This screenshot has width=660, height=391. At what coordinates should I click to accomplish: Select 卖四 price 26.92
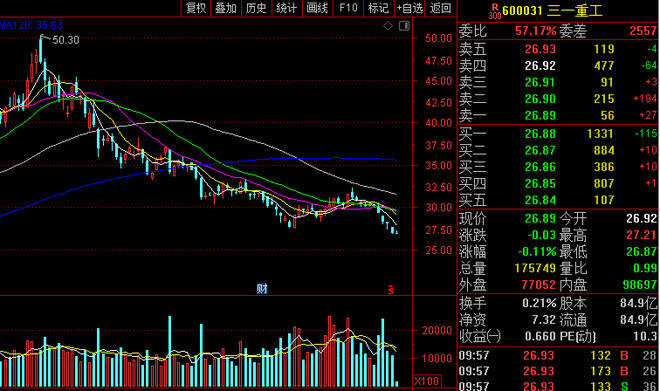(540, 66)
